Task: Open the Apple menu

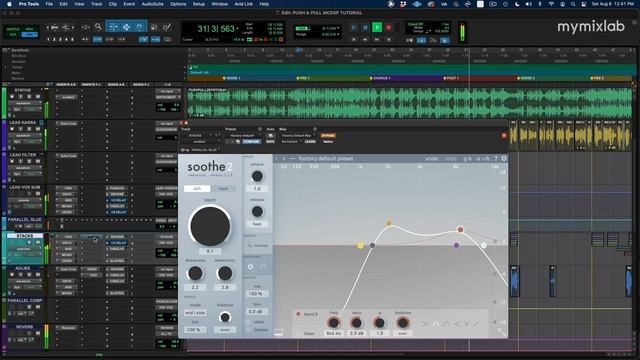Action: (9, 4)
